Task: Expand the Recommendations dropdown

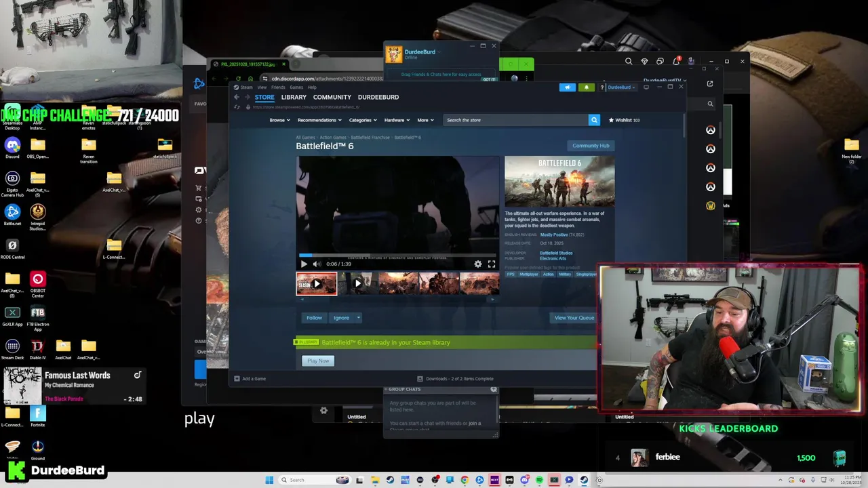Action: 319,120
